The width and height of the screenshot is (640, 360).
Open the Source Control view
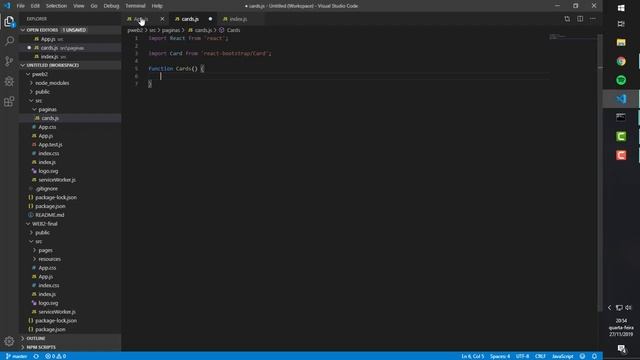click(9, 61)
